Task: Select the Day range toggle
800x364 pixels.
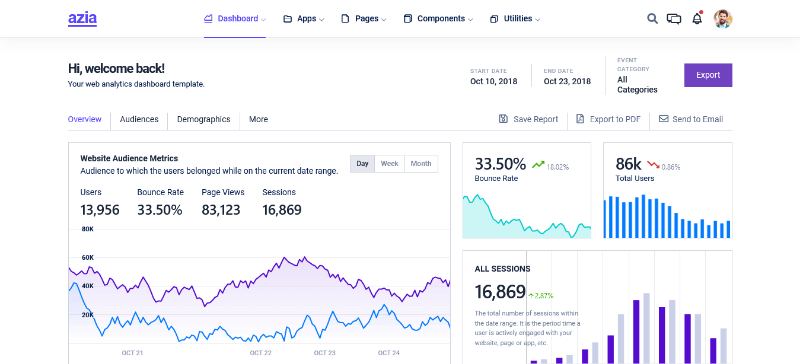Action: (362, 164)
